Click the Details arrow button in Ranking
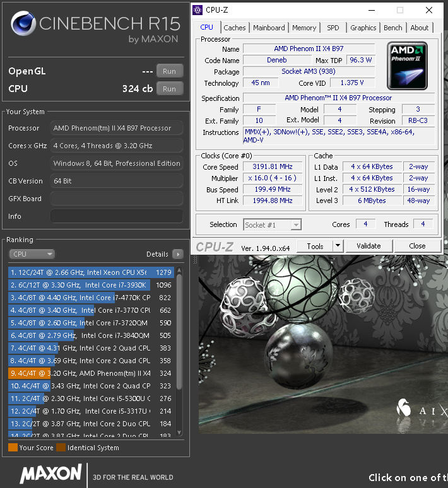 click(x=178, y=254)
